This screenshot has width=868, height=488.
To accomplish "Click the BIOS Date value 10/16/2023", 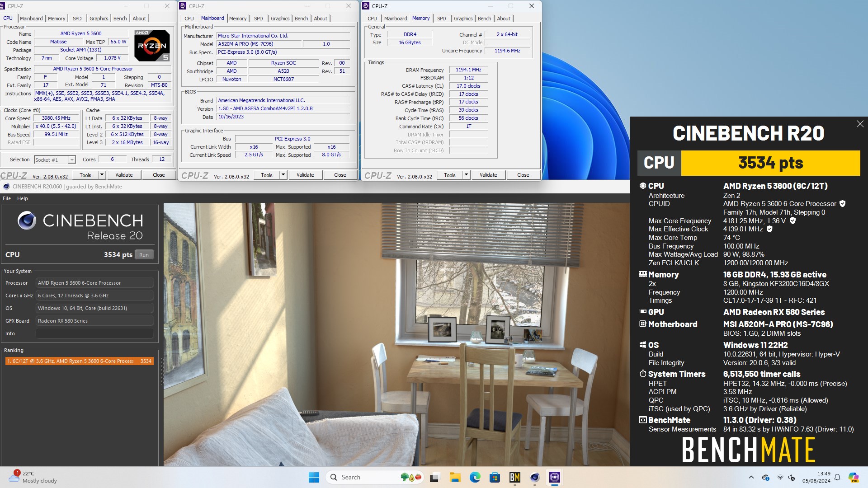I will [283, 117].
